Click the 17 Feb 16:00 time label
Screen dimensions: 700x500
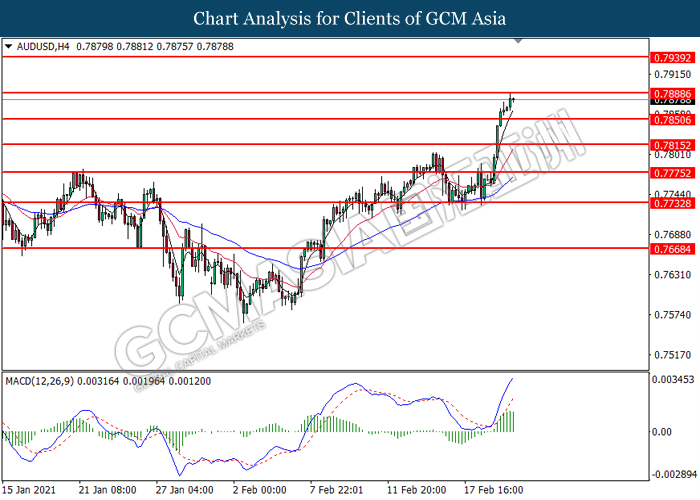[x=494, y=490]
